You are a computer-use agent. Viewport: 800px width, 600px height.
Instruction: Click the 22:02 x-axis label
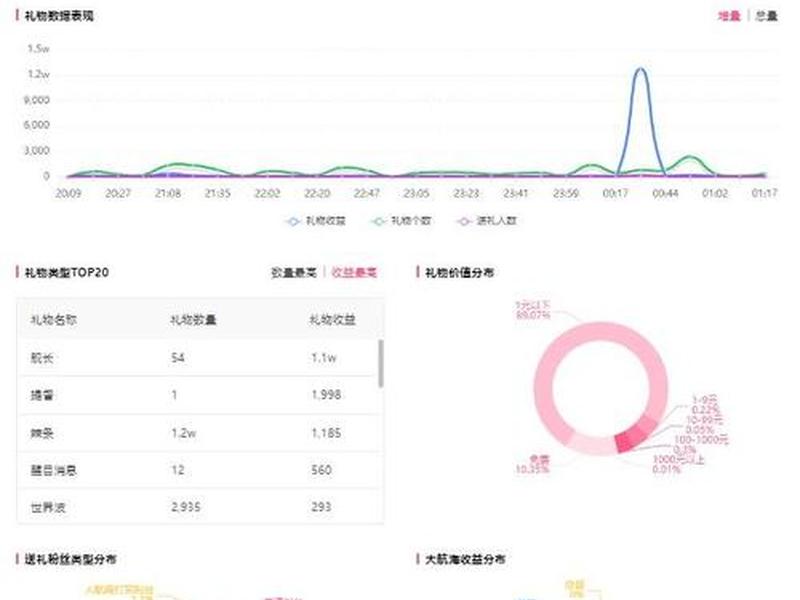click(267, 193)
